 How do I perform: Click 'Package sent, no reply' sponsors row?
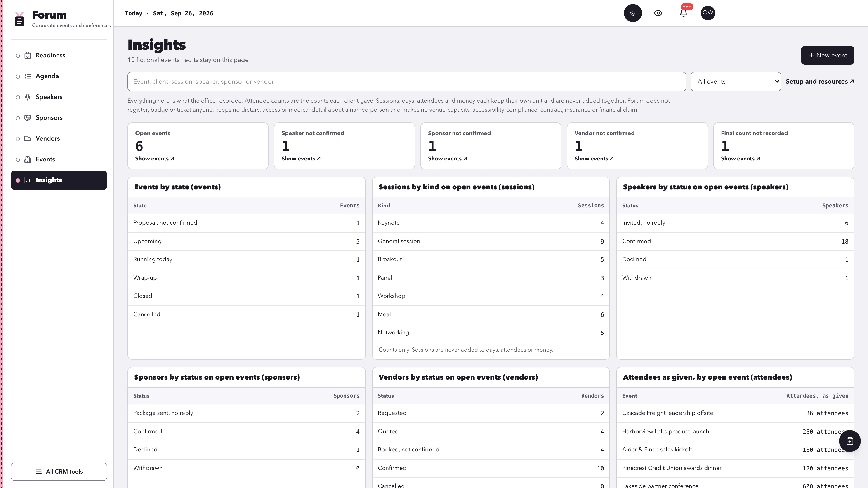246,413
